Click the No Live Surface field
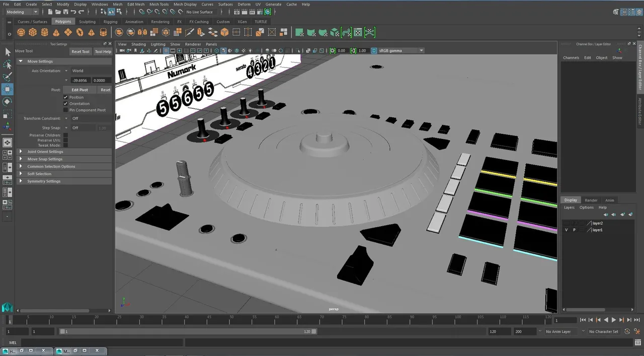 coord(200,12)
